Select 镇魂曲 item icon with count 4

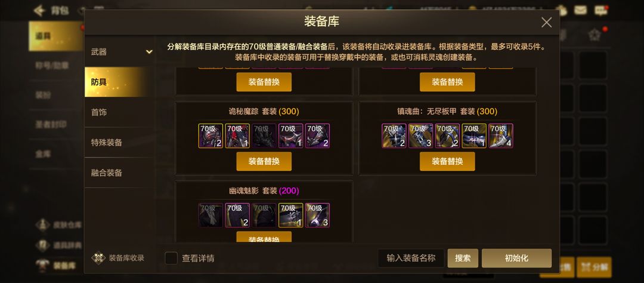pyautogui.click(x=501, y=136)
